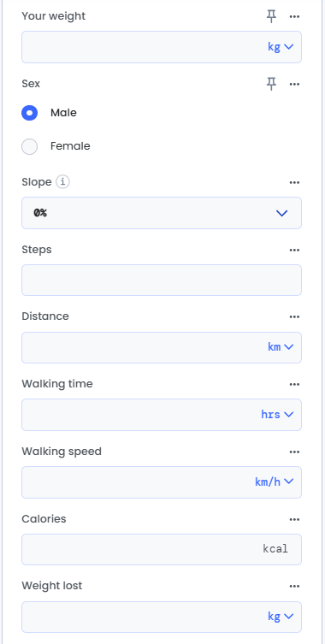This screenshot has width=325, height=644.
Task: Expand the Slope 0% dropdown
Action: [x=162, y=213]
